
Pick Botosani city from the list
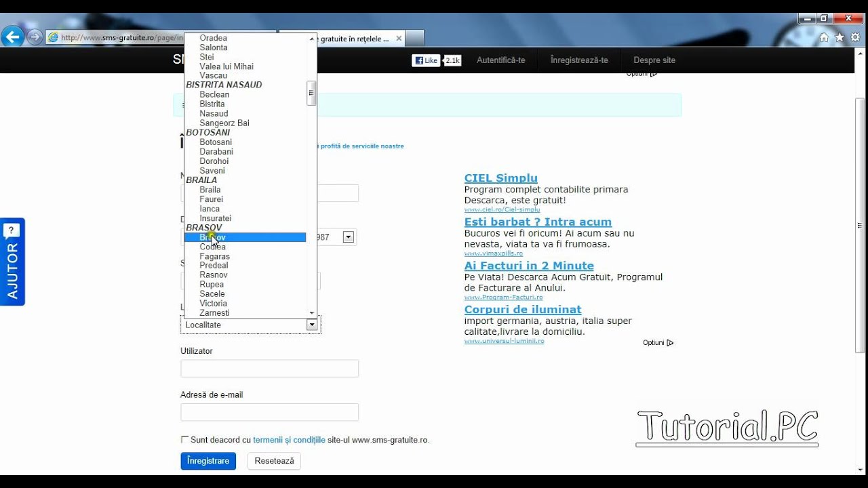point(216,142)
